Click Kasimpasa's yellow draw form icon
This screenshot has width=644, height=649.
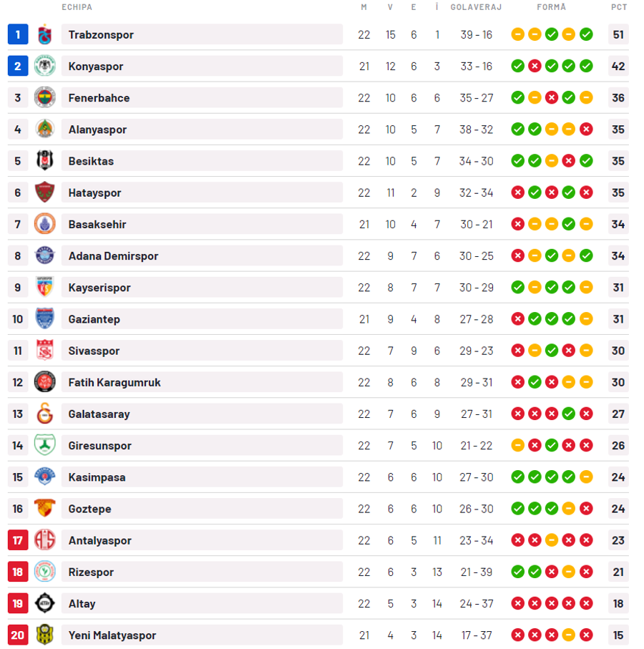(x=585, y=477)
